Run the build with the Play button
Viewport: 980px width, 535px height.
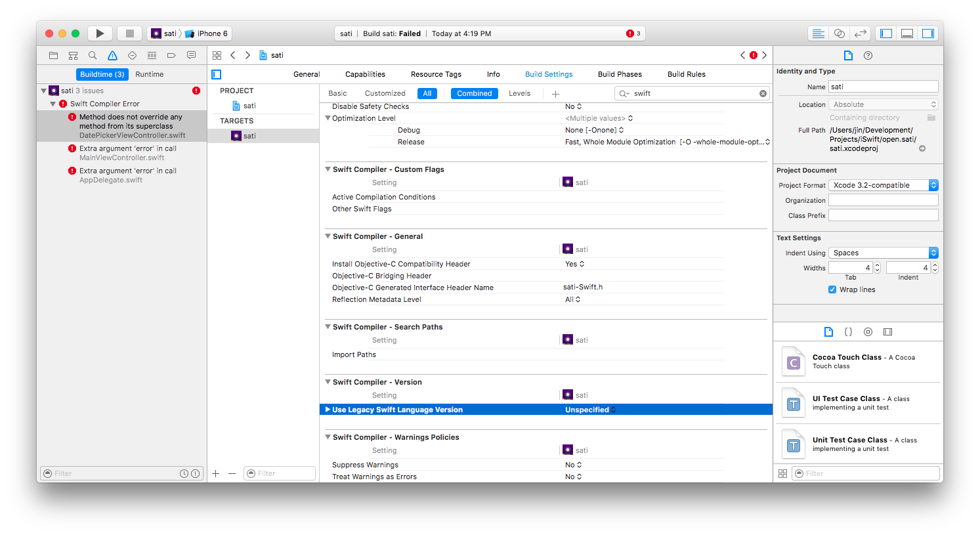pos(100,33)
